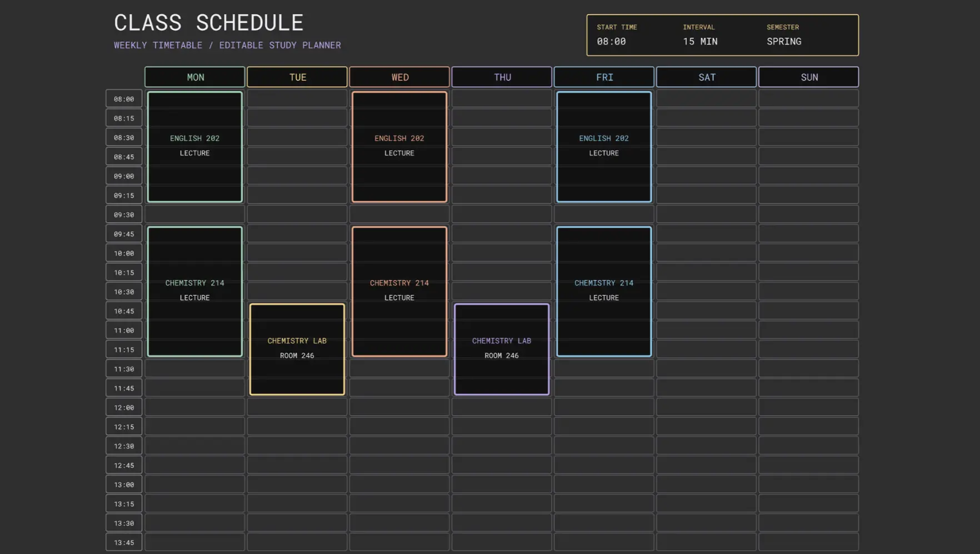
Task: Select the SAT column header
Action: (706, 77)
